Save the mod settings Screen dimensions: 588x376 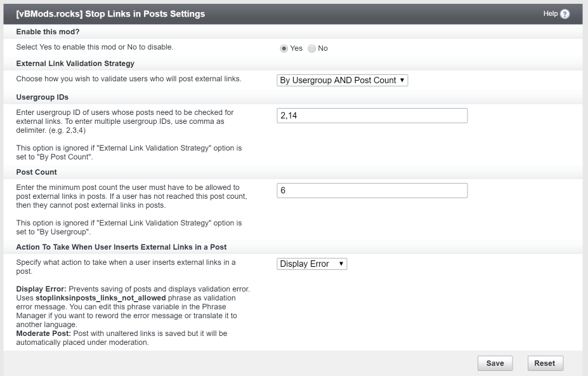coord(495,363)
